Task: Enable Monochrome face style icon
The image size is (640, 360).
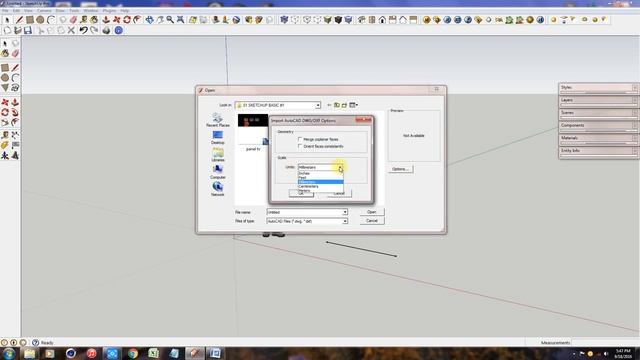Action: 348,20
